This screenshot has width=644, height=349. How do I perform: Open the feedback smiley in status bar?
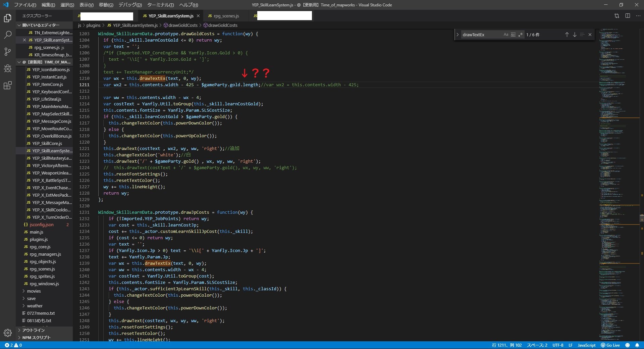pos(628,345)
